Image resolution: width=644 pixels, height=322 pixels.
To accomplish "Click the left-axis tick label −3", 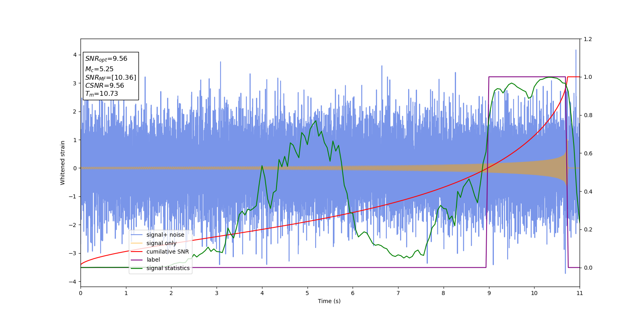I will pos(73,253).
